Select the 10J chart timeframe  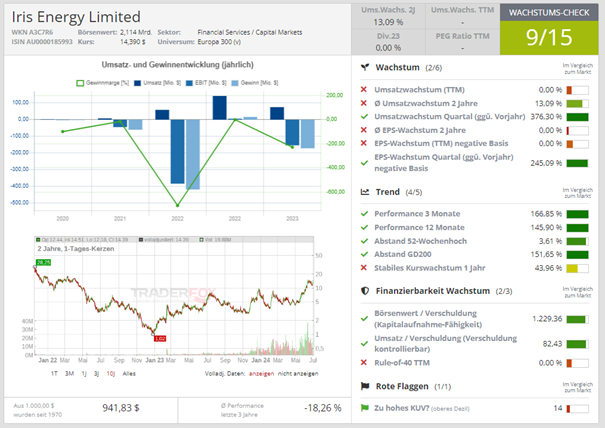pyautogui.click(x=111, y=374)
